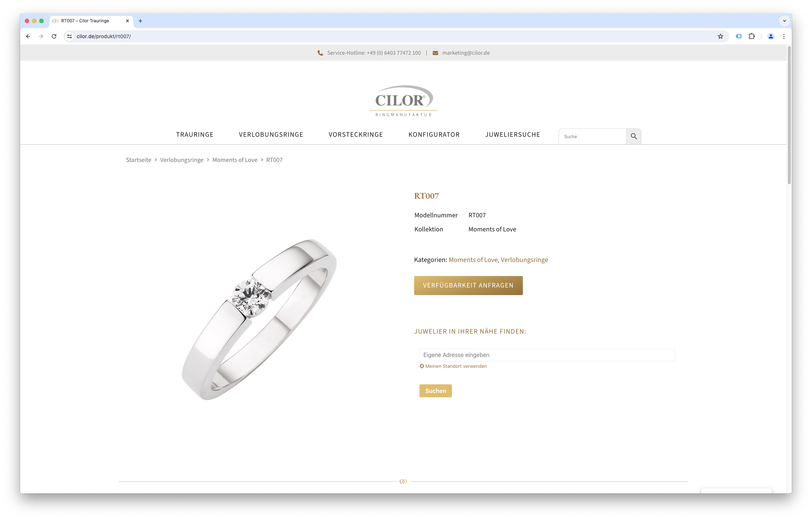Open the Trauringe menu
The height and width of the screenshot is (520, 812).
pos(195,135)
